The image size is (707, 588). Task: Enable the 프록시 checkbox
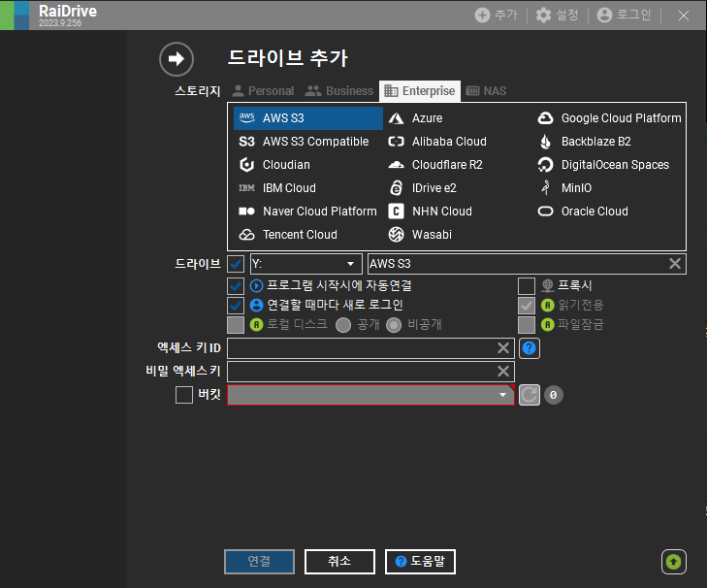(527, 286)
